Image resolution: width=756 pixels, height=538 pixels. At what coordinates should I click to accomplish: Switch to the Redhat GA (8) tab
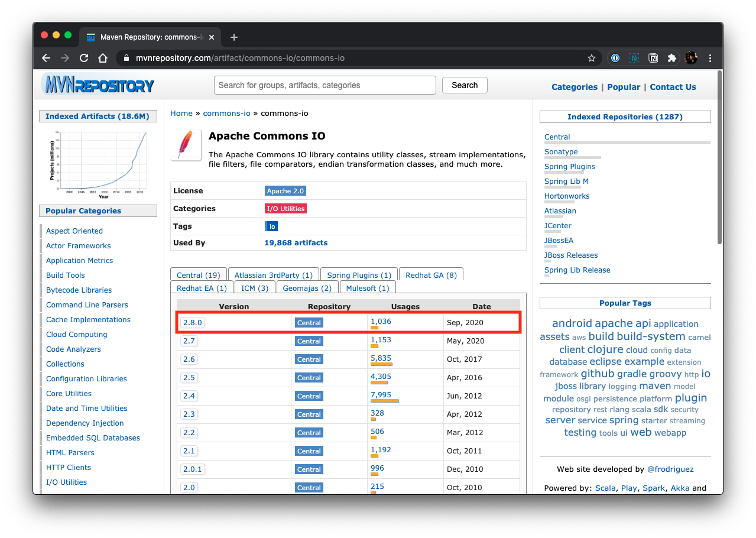point(431,275)
